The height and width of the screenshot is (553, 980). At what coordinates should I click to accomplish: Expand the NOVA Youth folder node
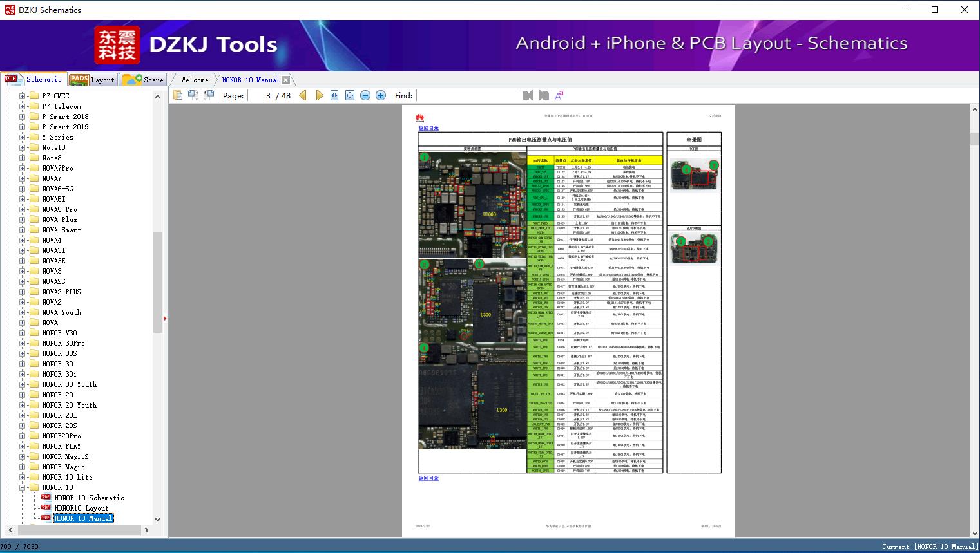(21, 312)
